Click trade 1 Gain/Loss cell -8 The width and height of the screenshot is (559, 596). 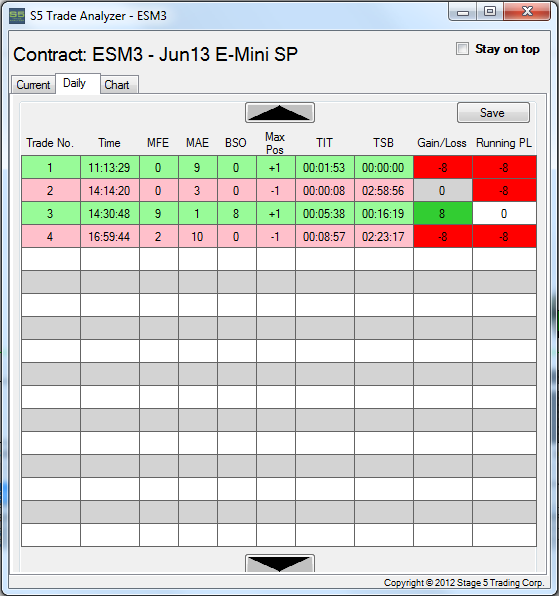443,167
